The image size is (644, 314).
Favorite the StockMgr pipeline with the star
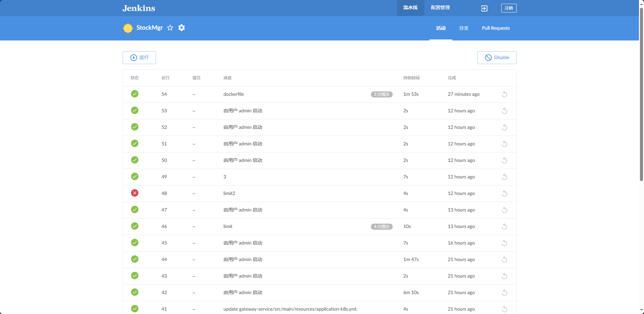click(170, 28)
